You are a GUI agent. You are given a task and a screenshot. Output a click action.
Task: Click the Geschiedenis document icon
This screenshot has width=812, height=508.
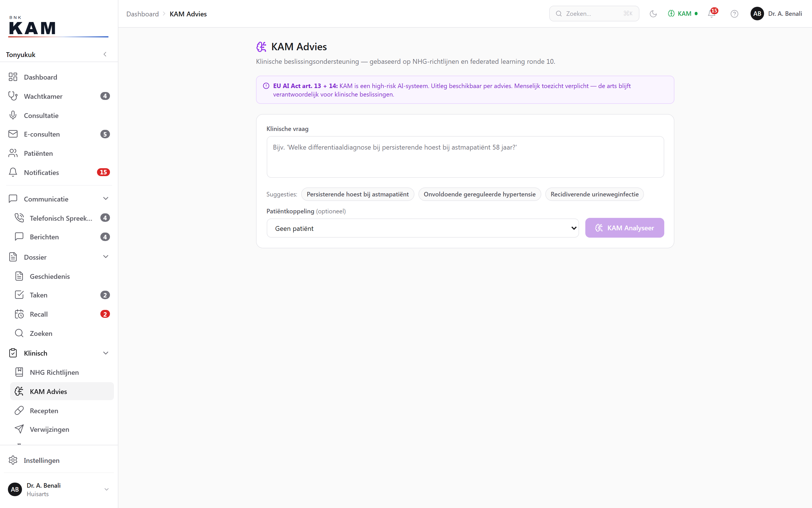pos(19,276)
